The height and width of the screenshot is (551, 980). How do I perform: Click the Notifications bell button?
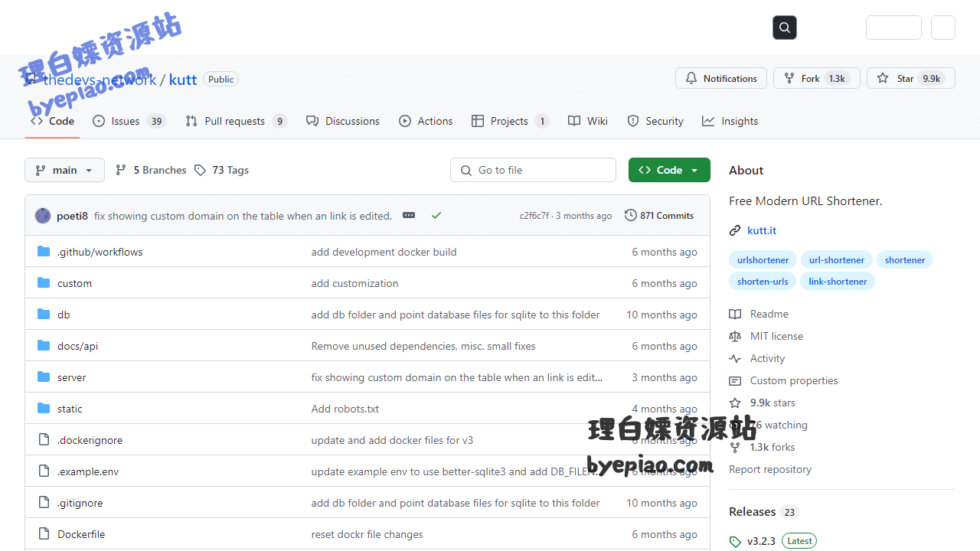pyautogui.click(x=721, y=78)
